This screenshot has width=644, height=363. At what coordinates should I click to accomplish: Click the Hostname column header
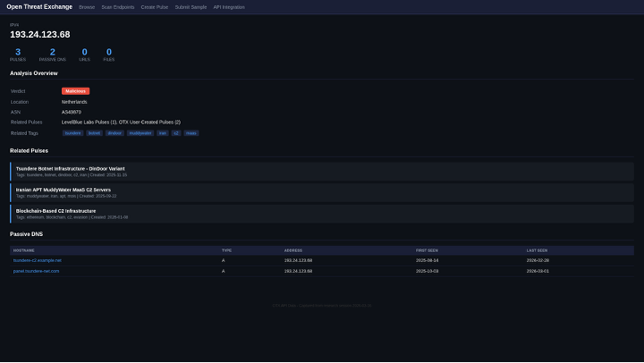pyautogui.click(x=24, y=250)
